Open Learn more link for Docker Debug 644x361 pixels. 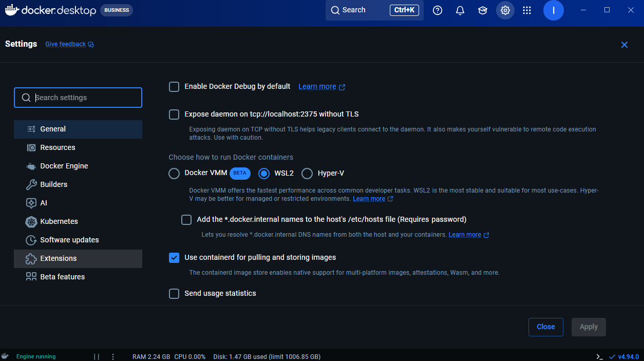click(x=317, y=86)
